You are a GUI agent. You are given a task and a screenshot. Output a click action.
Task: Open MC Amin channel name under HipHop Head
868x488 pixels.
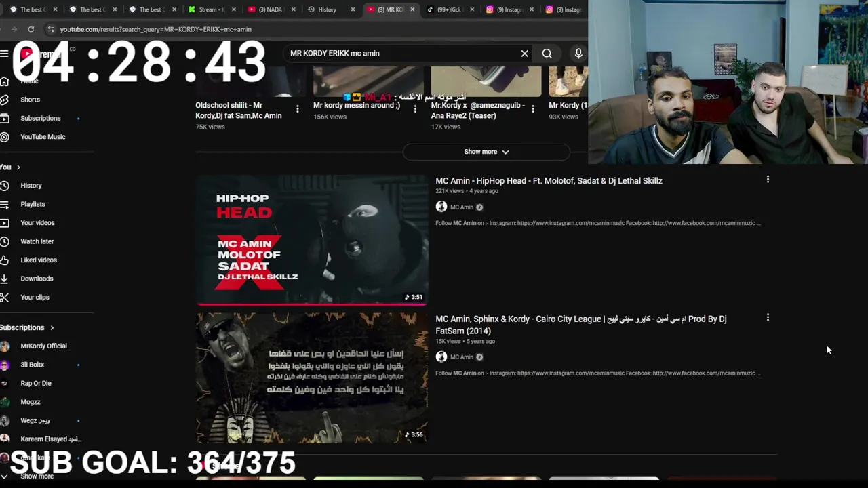coord(462,207)
